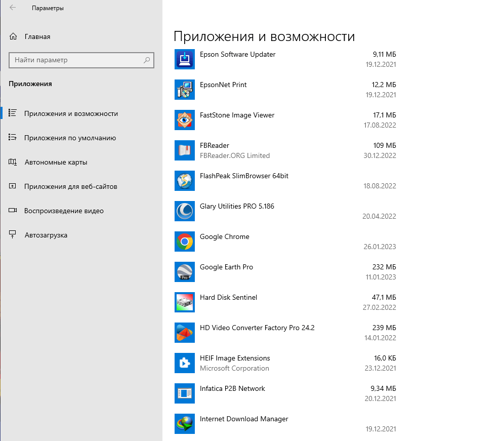
Task: Click the 109 МБ size value
Action: (x=385, y=145)
